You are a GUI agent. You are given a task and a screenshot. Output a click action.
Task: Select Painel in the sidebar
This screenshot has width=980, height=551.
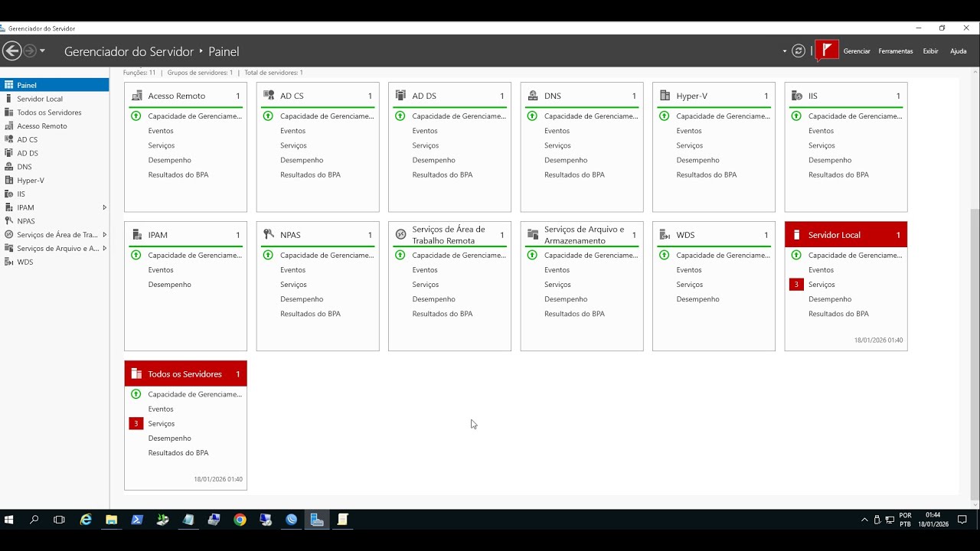54,85
